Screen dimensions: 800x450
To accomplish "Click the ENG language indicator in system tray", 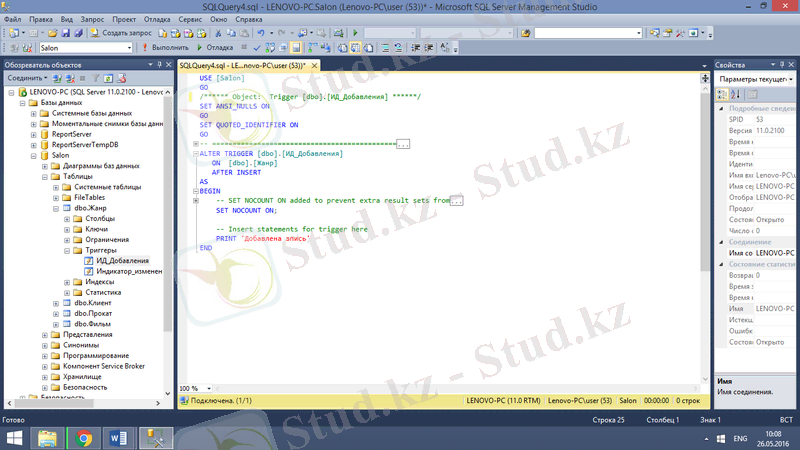I will click(740, 439).
